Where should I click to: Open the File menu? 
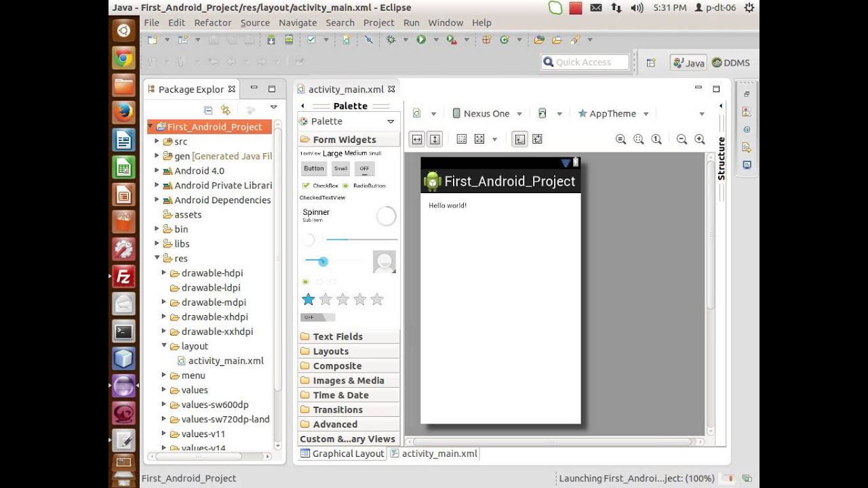152,22
